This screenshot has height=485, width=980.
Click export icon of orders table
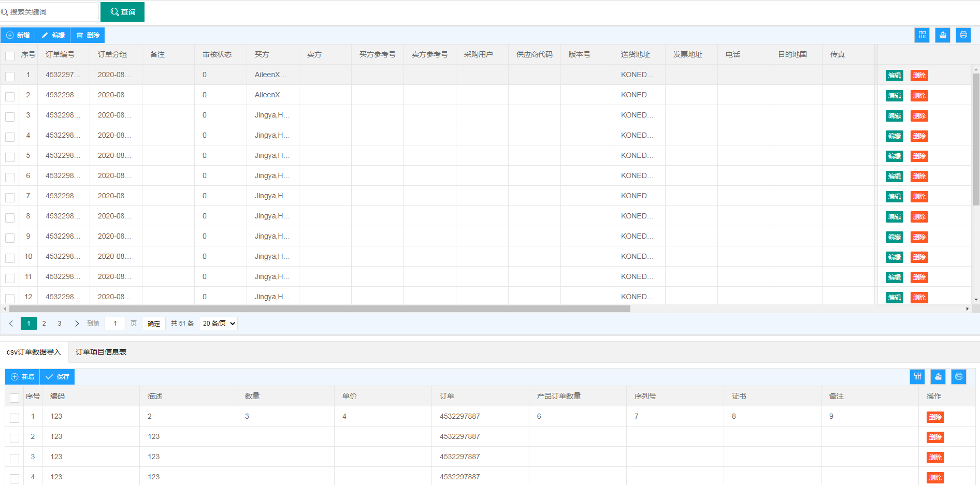[943, 35]
